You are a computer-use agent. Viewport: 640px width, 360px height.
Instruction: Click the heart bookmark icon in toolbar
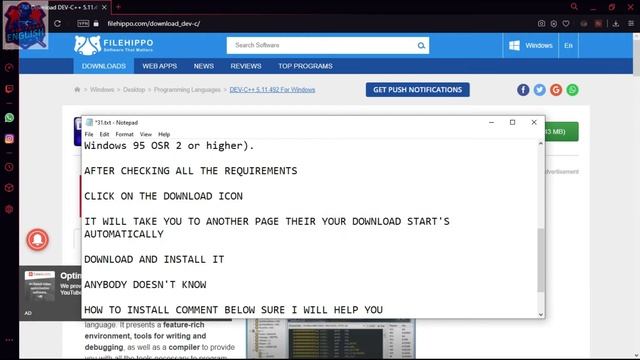coord(566,24)
